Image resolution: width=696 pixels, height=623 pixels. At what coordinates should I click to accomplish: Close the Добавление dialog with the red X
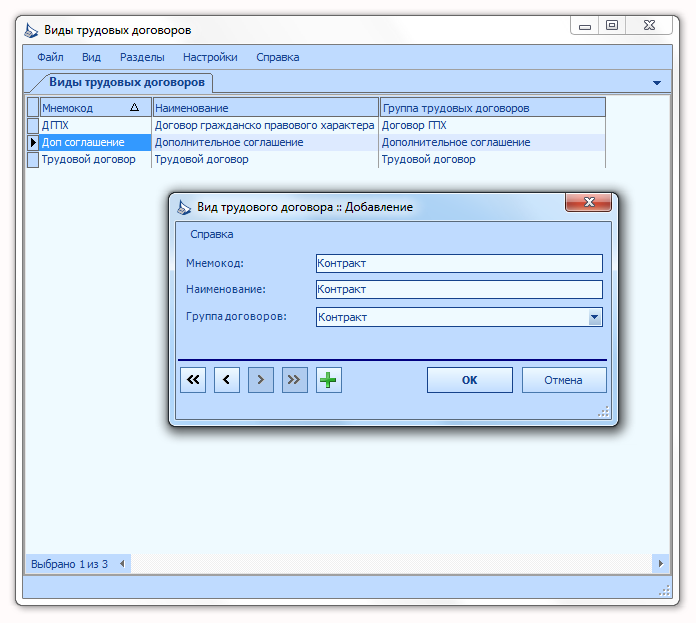(589, 202)
